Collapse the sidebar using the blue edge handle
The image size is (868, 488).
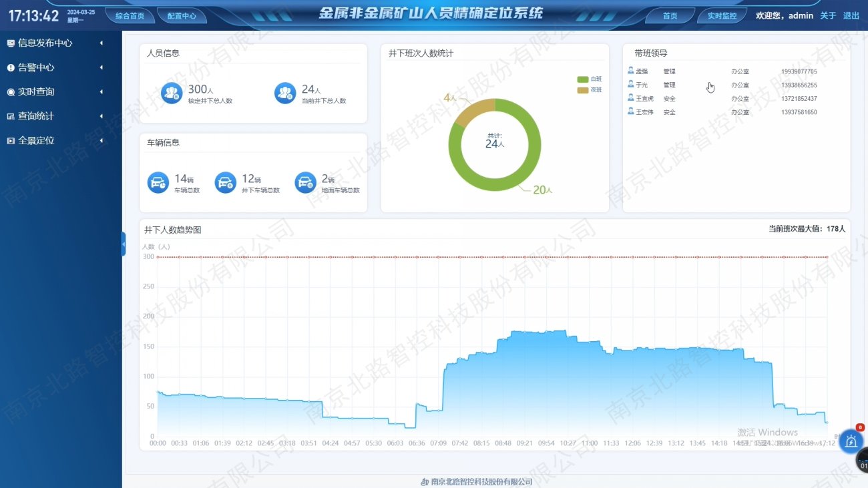coord(124,244)
